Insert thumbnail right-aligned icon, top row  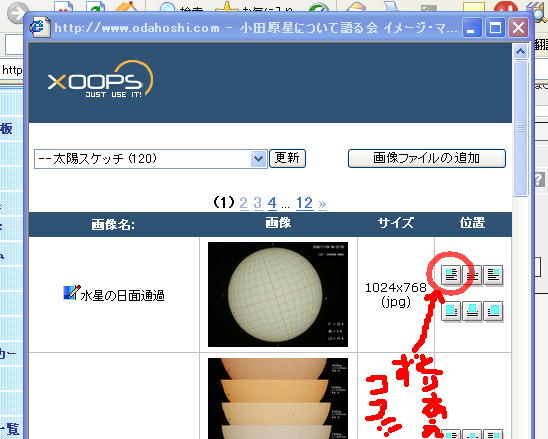click(x=493, y=275)
